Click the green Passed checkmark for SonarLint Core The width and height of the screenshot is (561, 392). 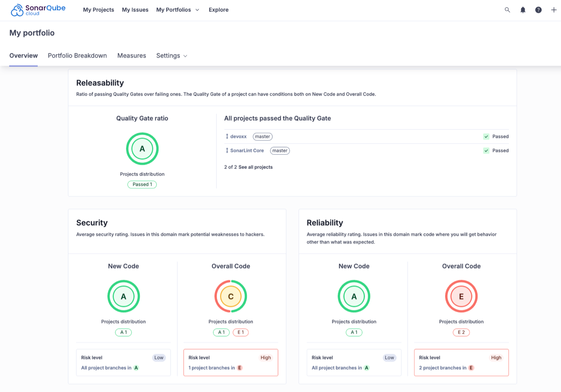(x=486, y=150)
